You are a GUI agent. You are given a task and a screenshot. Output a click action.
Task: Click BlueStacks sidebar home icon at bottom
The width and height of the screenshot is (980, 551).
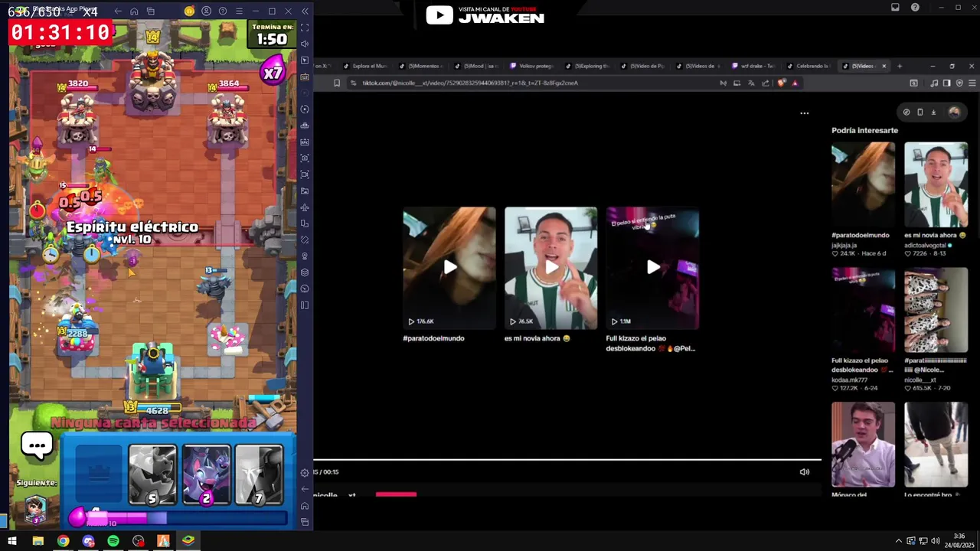pos(305,506)
